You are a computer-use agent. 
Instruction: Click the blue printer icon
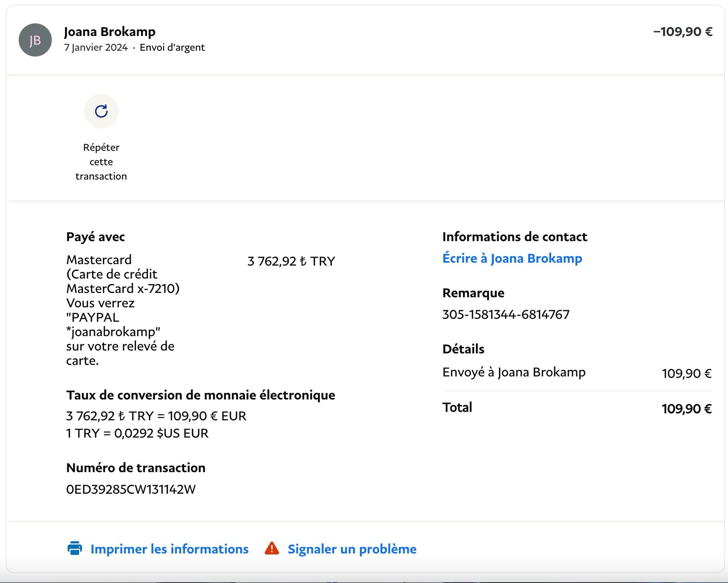click(x=75, y=548)
